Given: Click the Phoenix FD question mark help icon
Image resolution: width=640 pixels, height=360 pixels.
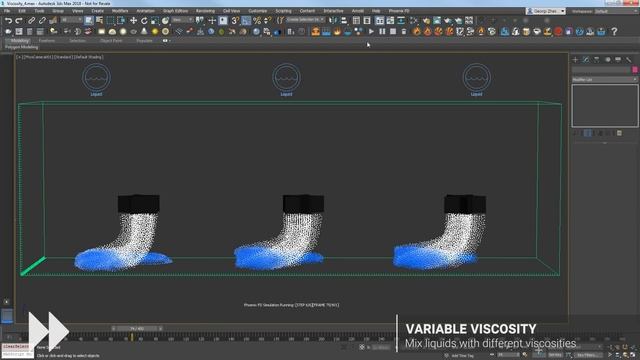Looking at the screenshot, I should pos(614,31).
